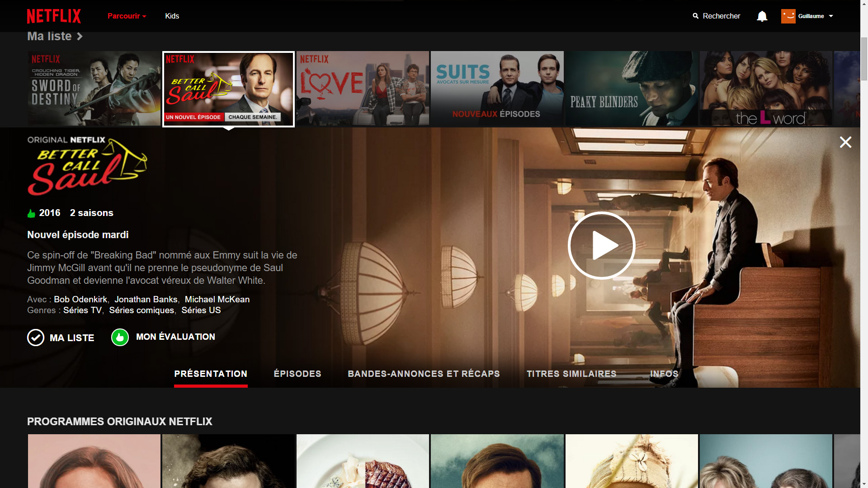Open notifications bell
The height and width of the screenshot is (488, 868).
(x=762, y=16)
